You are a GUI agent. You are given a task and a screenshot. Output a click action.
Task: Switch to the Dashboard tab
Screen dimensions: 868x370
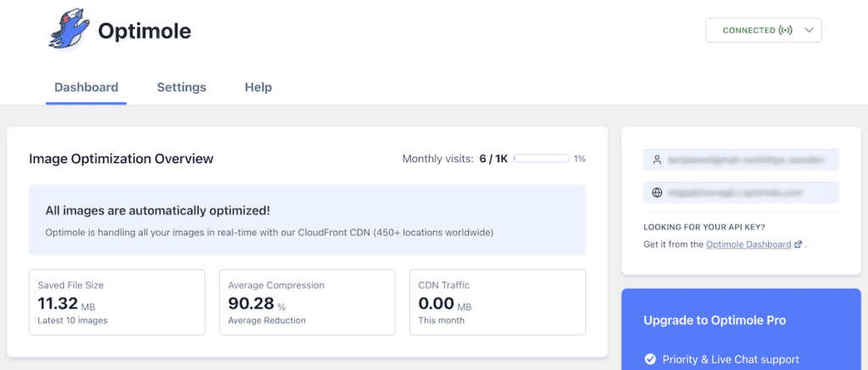coord(86,87)
